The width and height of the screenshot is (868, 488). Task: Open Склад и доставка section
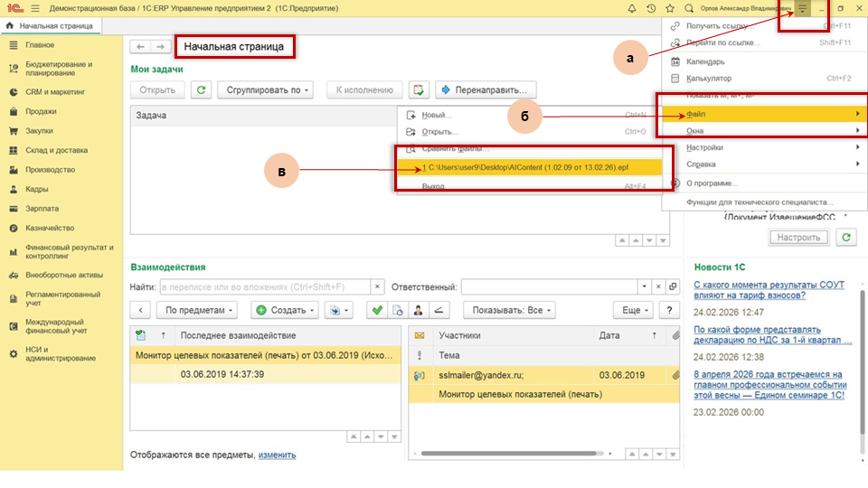click(56, 150)
